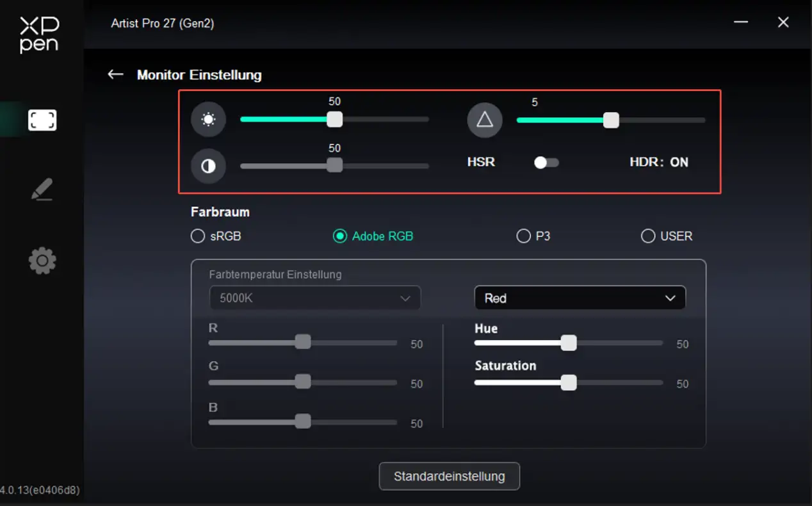
Task: Toggle the HSR switch
Action: [x=546, y=163]
